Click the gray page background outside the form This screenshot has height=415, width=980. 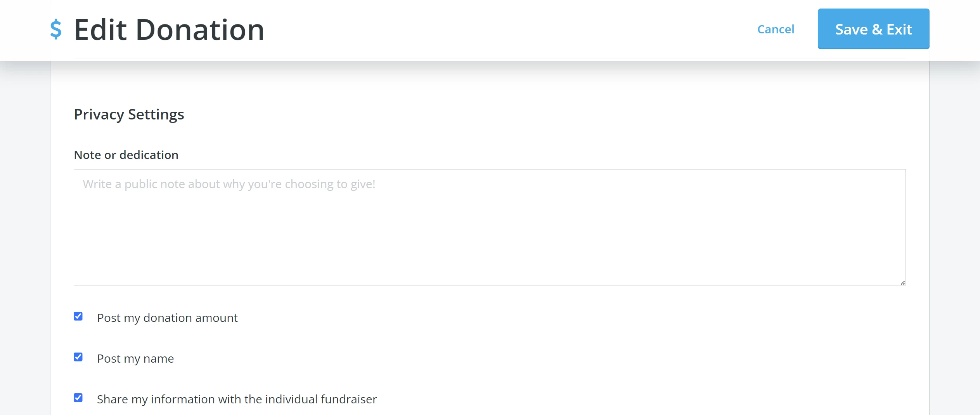point(954,233)
